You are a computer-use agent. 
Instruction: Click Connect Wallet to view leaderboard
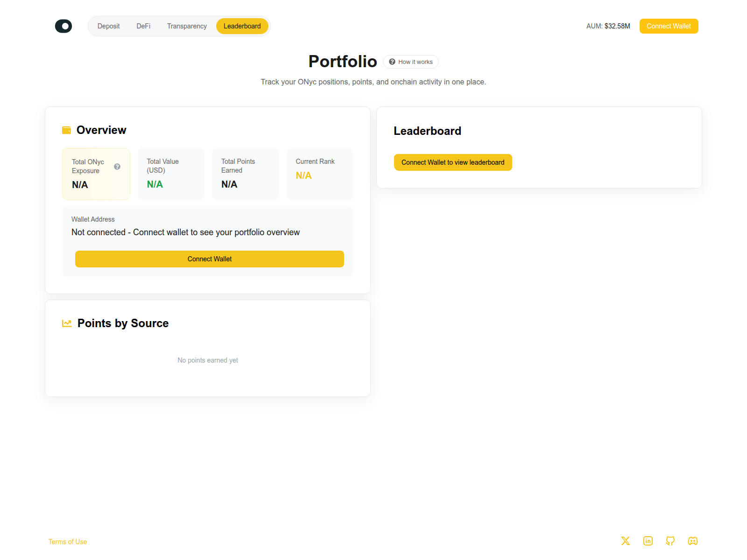453,162
